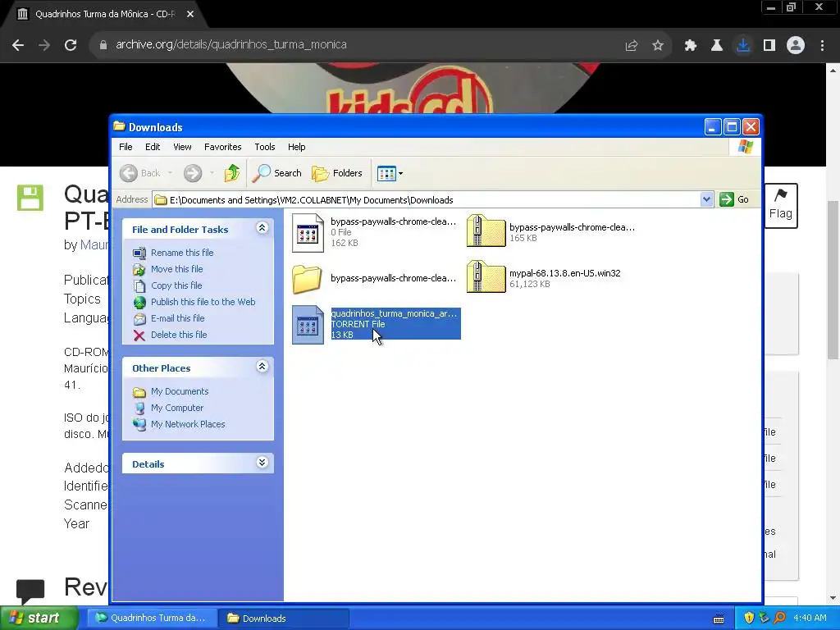Screen dimensions: 840x630
Task: Open Chrome's Extensions puzzle icon
Action: (691, 46)
